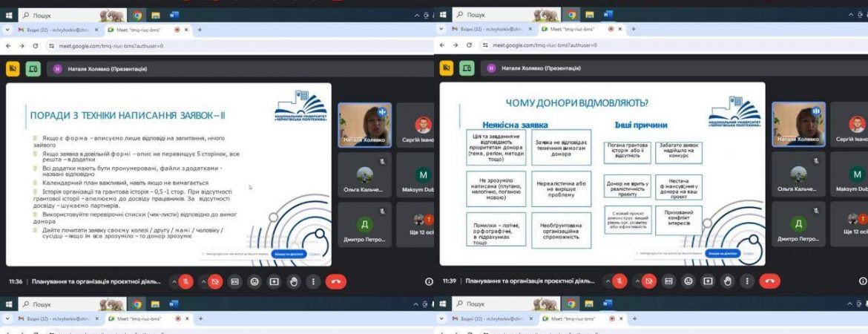Turn on the camera in the 11:36 meeting capture
This screenshot has width=868, height=334.
(x=215, y=281)
